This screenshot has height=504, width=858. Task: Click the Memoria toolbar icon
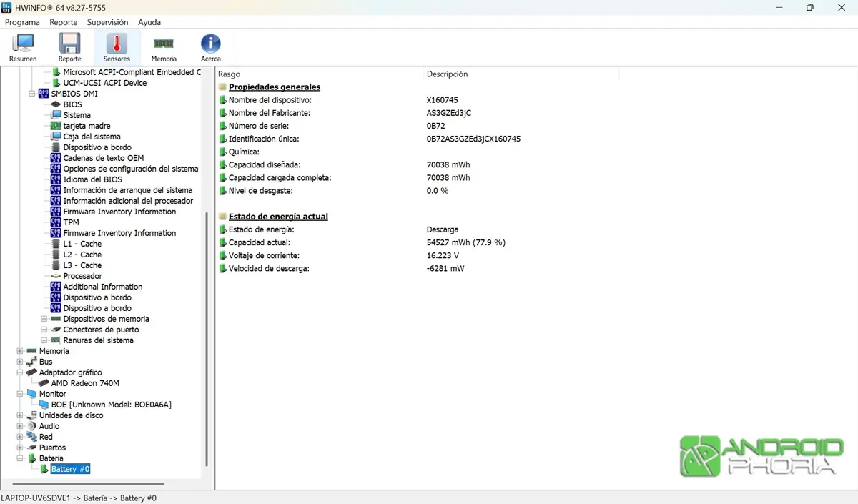164,47
